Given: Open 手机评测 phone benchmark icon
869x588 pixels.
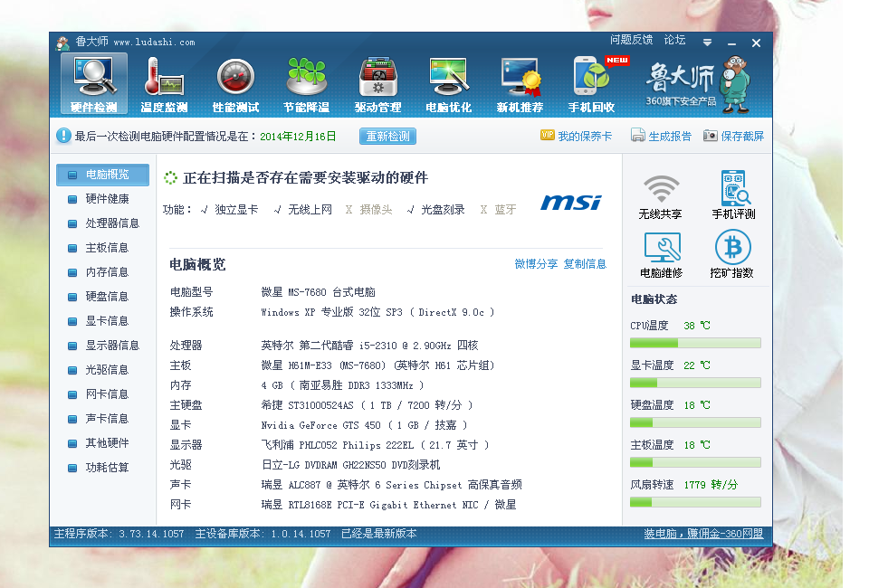Looking at the screenshot, I should click(x=733, y=196).
